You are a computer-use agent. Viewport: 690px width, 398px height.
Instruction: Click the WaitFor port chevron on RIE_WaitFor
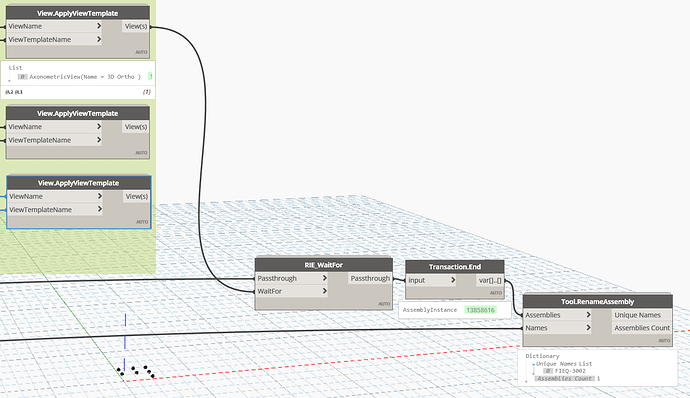pos(324,291)
